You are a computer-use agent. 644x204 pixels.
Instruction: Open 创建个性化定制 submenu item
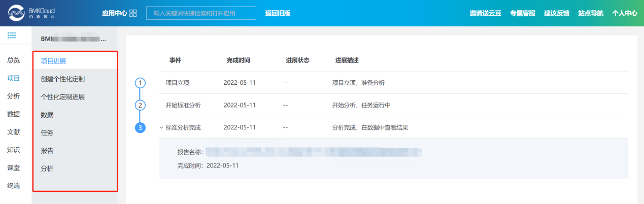(x=62, y=79)
